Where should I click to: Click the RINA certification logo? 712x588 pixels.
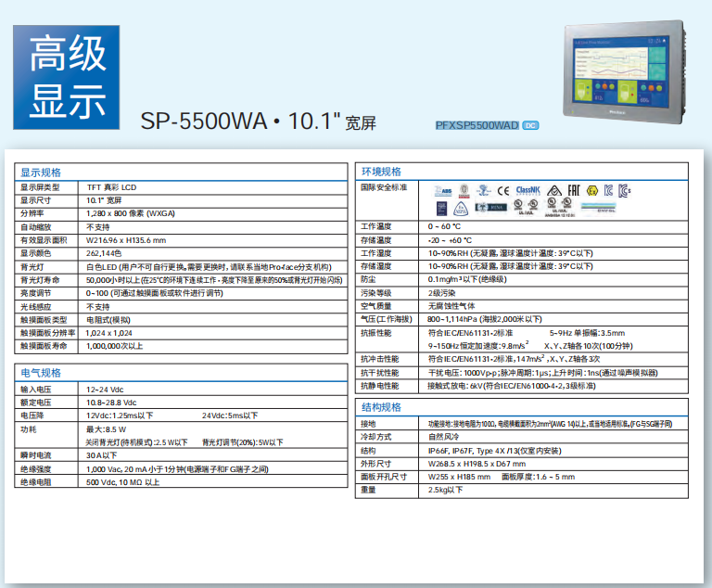(490, 207)
